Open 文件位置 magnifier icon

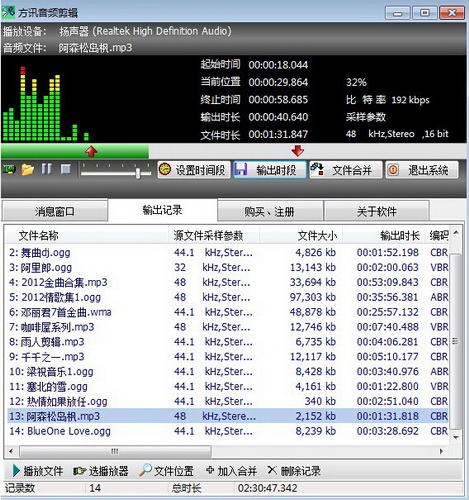(146, 470)
